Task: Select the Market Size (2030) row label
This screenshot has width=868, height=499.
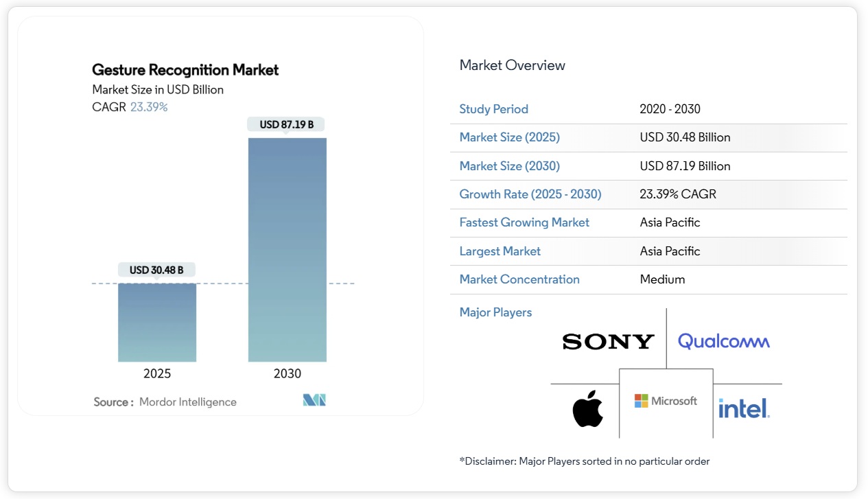Action: click(x=510, y=166)
